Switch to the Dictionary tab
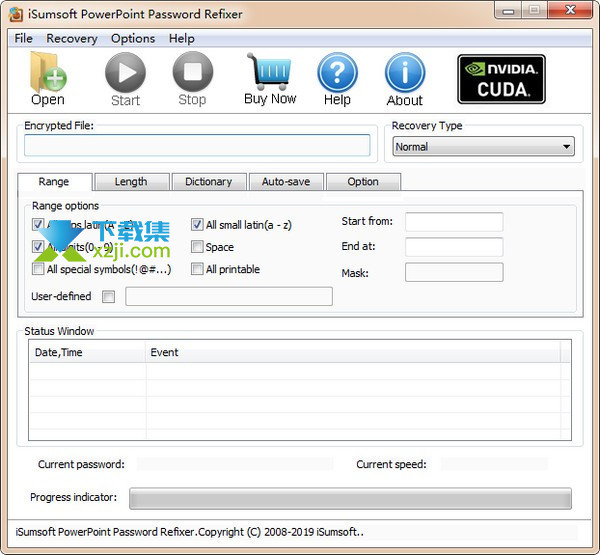 209,182
